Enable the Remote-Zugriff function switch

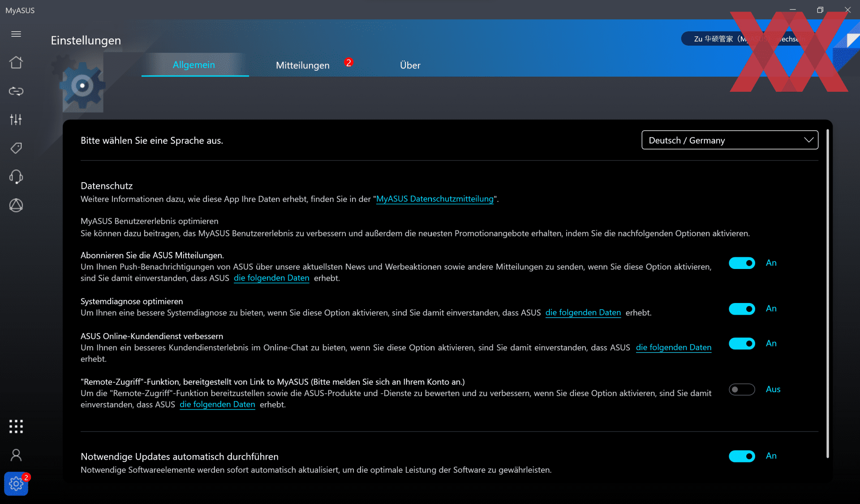coord(742,389)
